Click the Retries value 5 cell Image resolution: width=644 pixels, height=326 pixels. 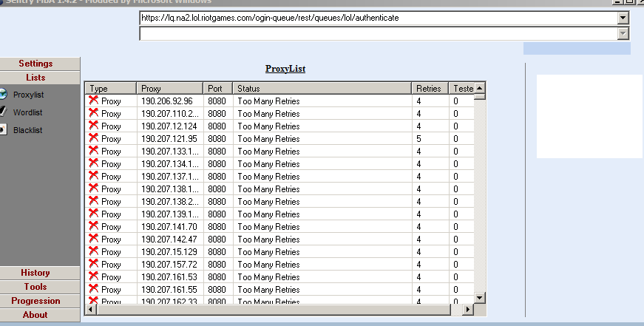[x=418, y=139]
